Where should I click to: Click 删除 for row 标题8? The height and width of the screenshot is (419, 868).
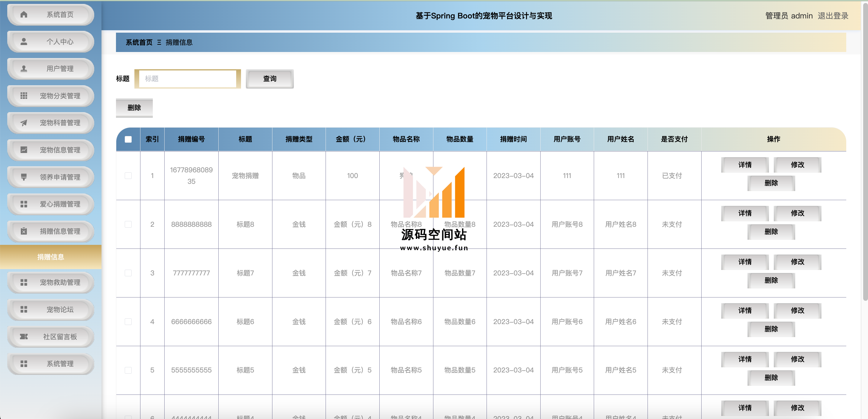[771, 232]
